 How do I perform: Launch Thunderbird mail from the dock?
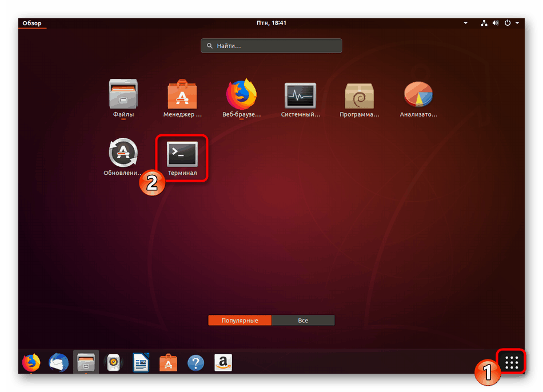click(58, 362)
